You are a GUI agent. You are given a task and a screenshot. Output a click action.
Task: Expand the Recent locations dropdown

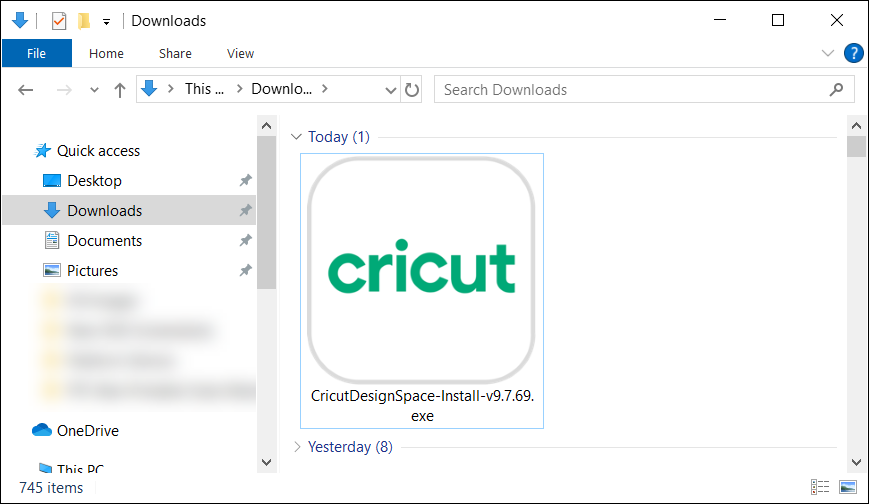pyautogui.click(x=95, y=90)
